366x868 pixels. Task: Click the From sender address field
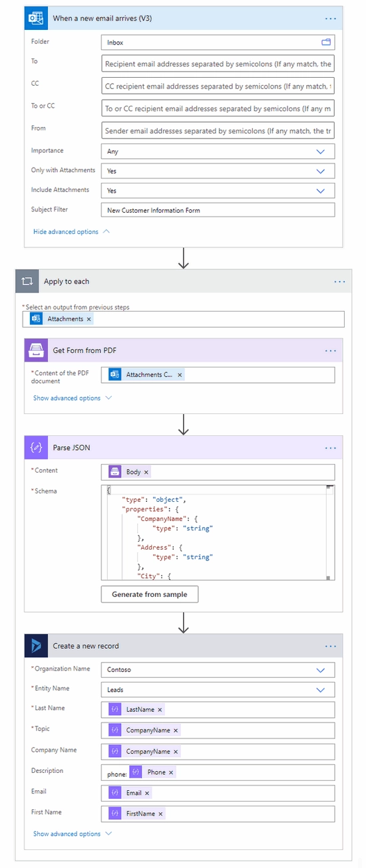coord(218,130)
